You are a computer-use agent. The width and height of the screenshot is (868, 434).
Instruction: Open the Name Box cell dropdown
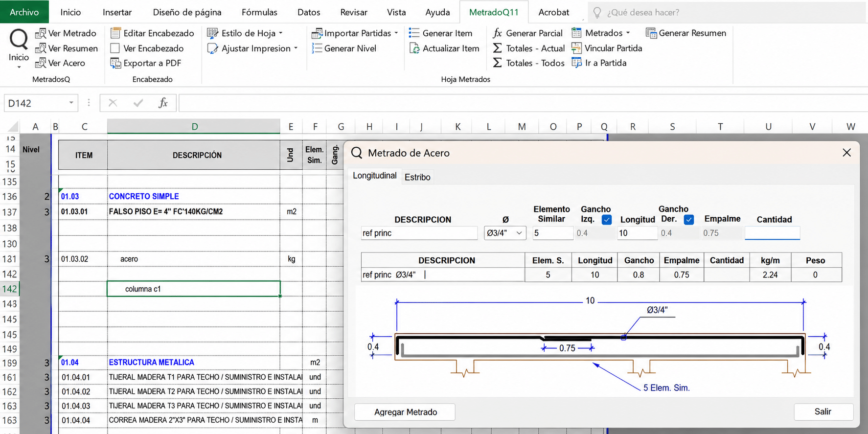coord(71,103)
